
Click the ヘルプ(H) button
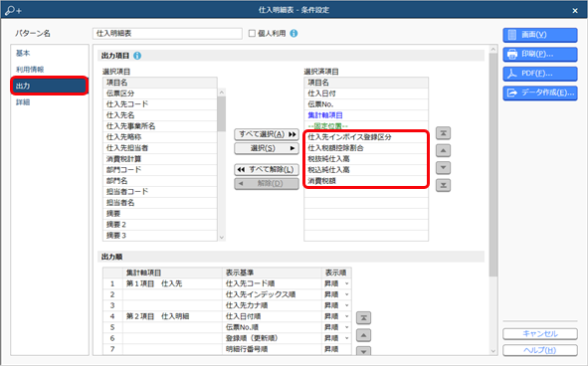click(x=540, y=350)
